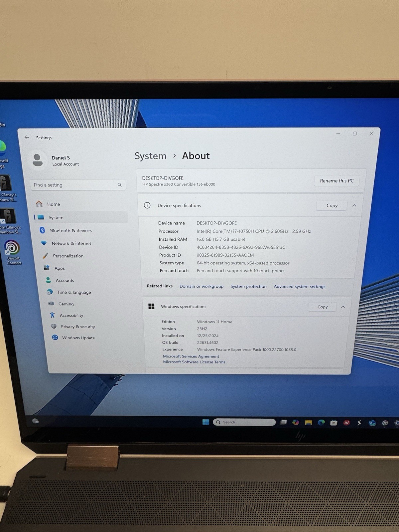Open Windows Update in the sidebar

(x=78, y=337)
